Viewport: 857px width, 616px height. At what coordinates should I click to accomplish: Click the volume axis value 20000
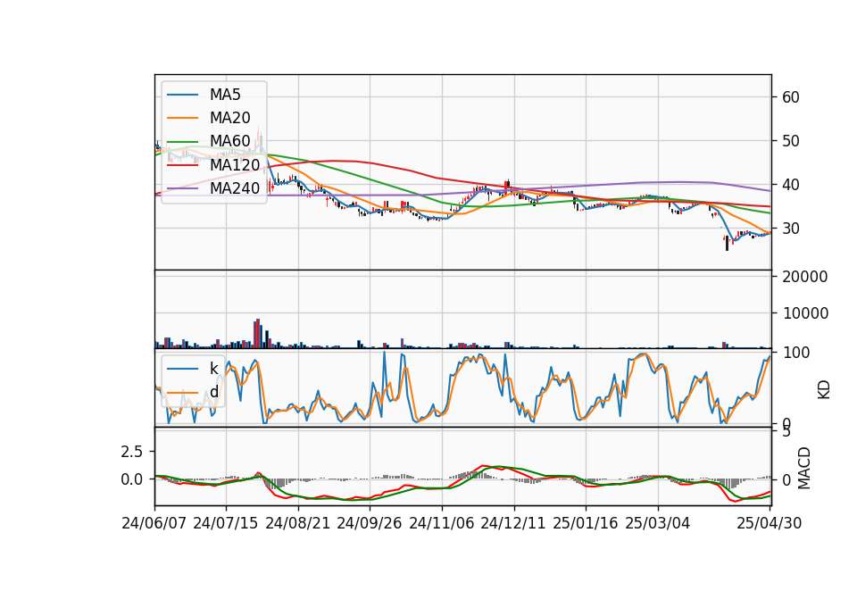[x=805, y=277]
